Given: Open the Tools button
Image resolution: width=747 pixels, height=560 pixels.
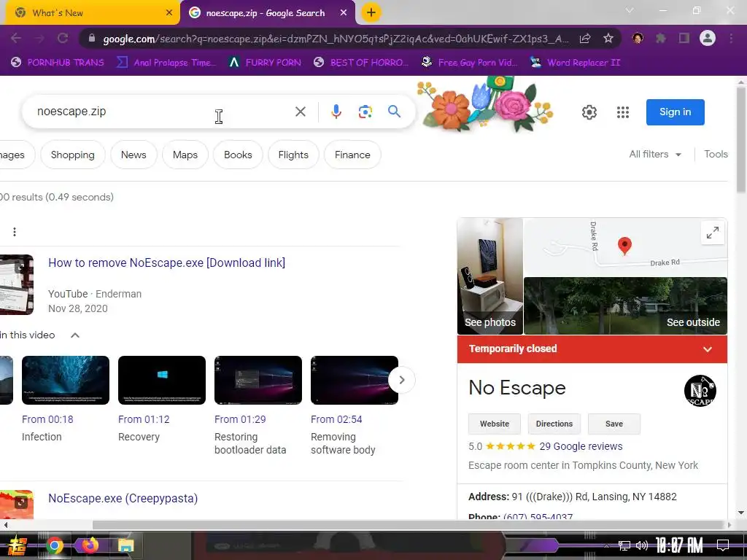Looking at the screenshot, I should [716, 155].
